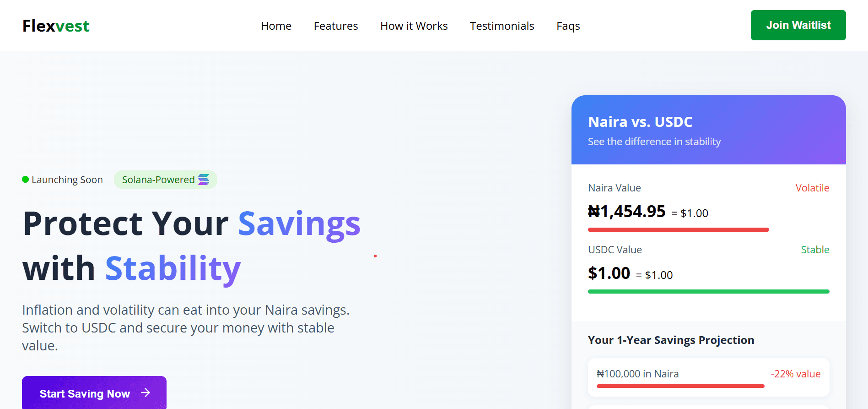Viewport: 868px width, 409px height.
Task: Click the Start Saving Now button label
Action: coord(85,394)
